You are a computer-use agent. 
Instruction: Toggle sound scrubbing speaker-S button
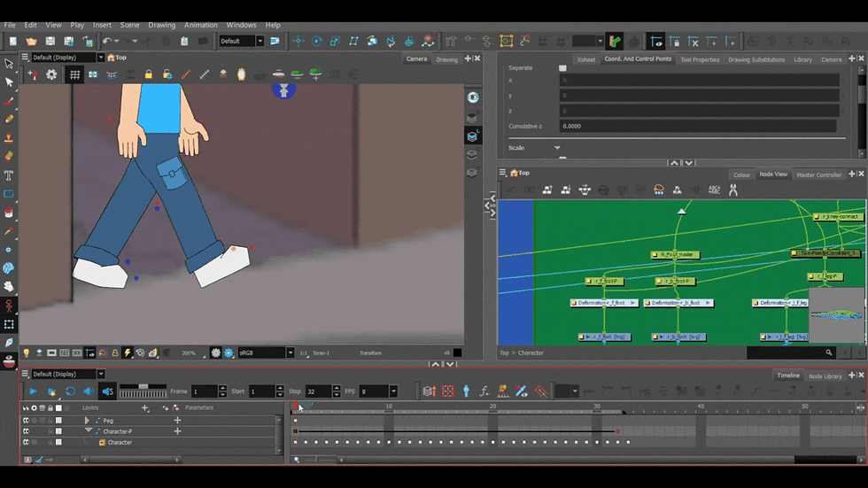pyautogui.click(x=107, y=391)
